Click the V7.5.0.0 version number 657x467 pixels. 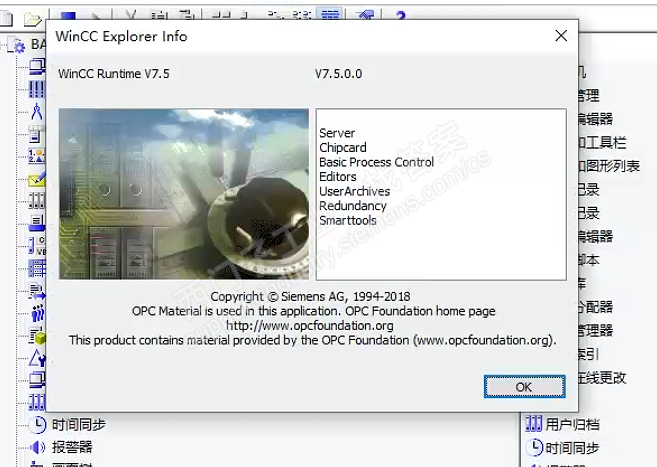tap(339, 74)
